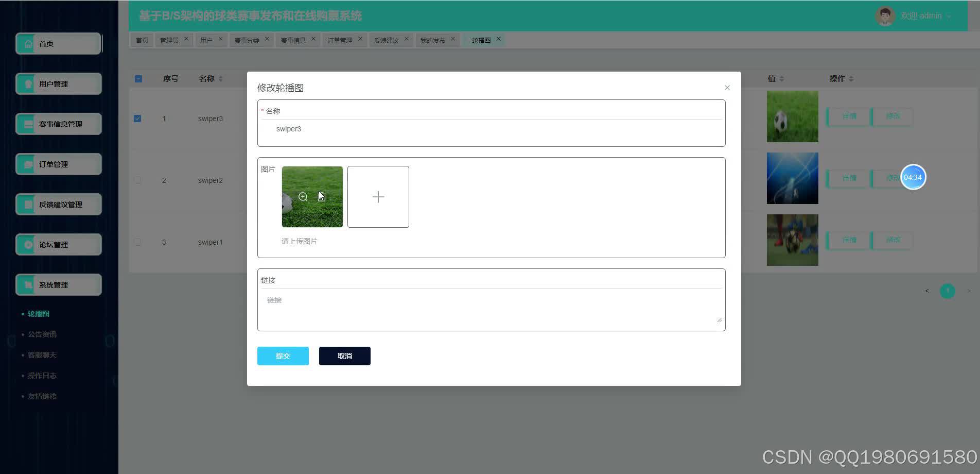Viewport: 980px width, 474px height.
Task: Click the magnifier preview icon on uploaded image
Action: (303, 196)
